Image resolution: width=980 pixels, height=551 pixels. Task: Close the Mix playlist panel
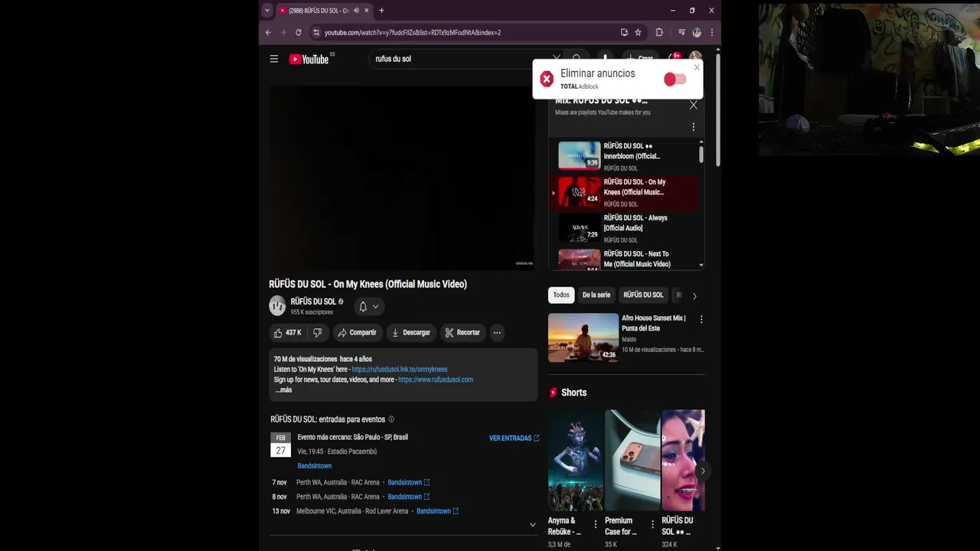click(x=694, y=105)
